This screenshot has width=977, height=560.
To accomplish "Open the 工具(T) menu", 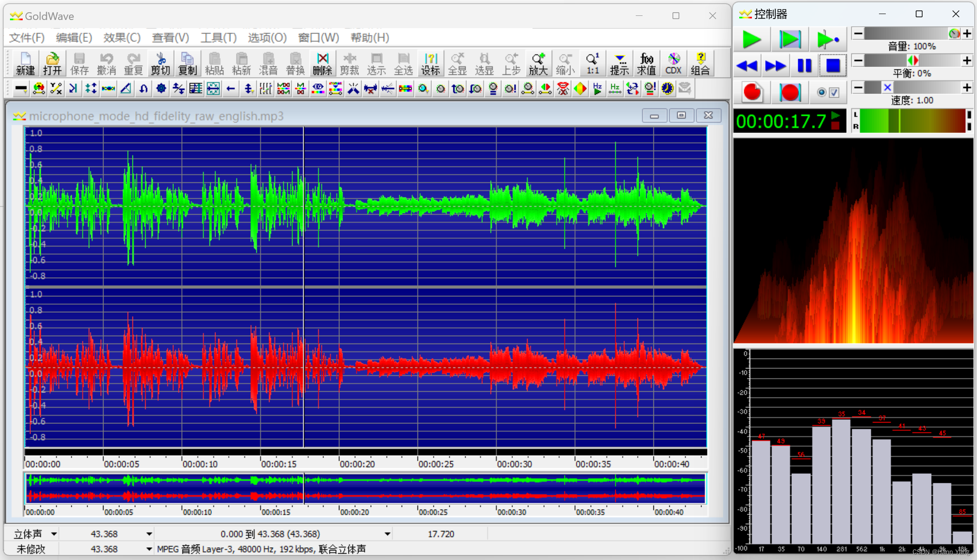I will click(x=219, y=38).
